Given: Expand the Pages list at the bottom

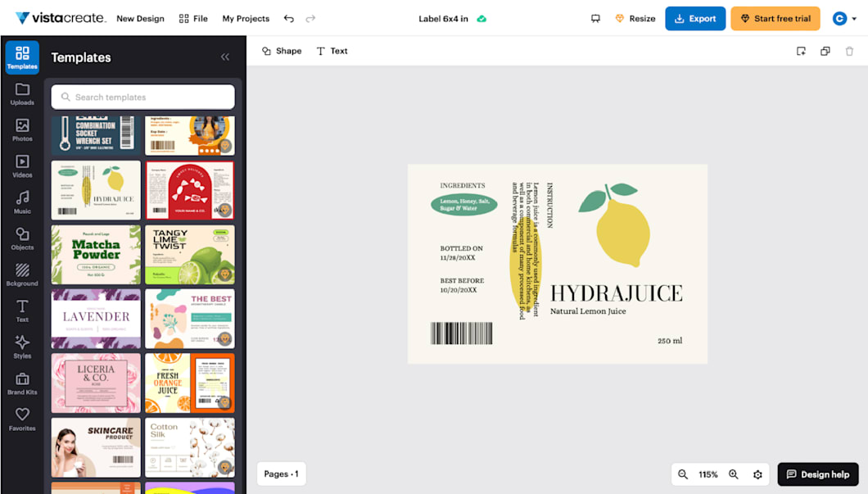Looking at the screenshot, I should [x=281, y=474].
